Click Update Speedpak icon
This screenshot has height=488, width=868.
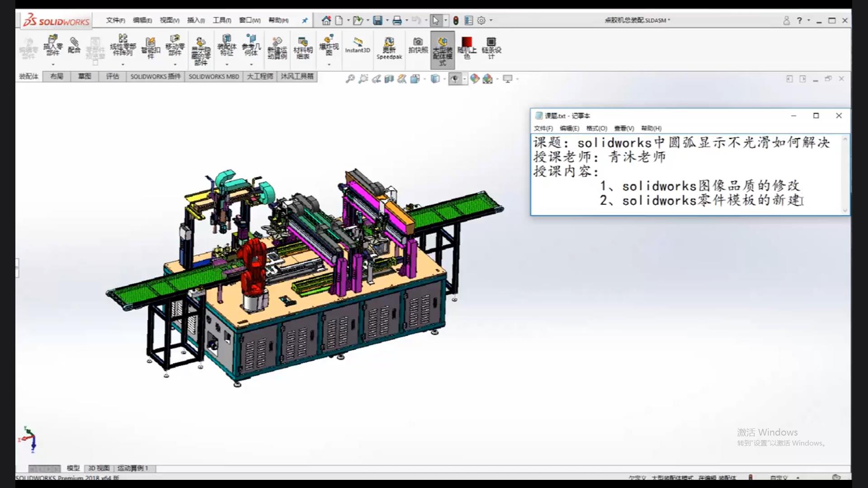point(389,48)
